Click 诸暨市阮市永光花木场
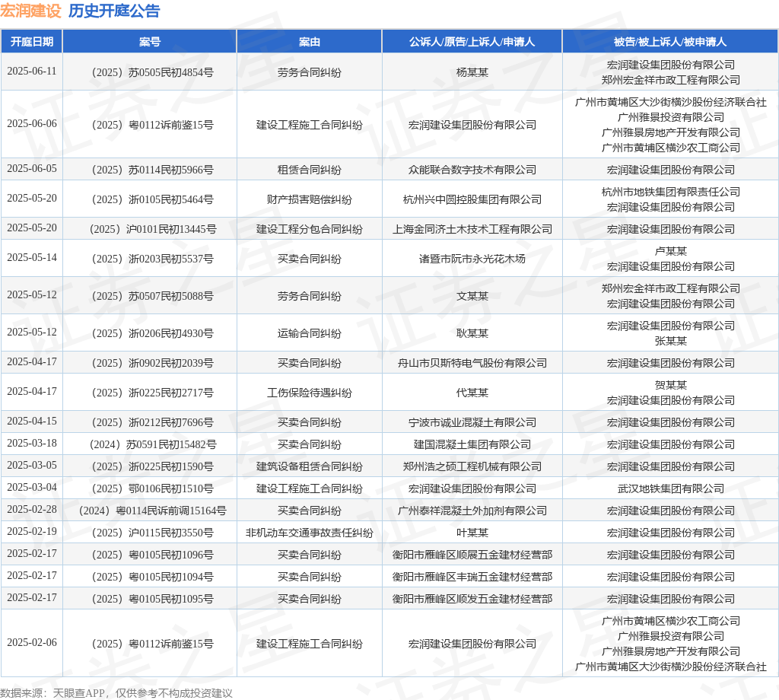Screen dimensions: 779x700 pos(472,259)
